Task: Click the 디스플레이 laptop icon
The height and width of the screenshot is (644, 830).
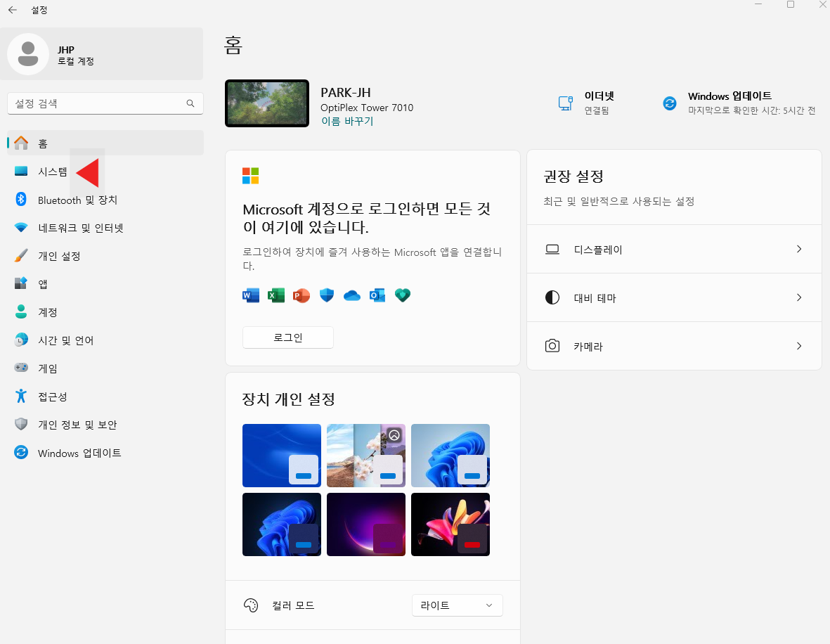Action: click(552, 249)
